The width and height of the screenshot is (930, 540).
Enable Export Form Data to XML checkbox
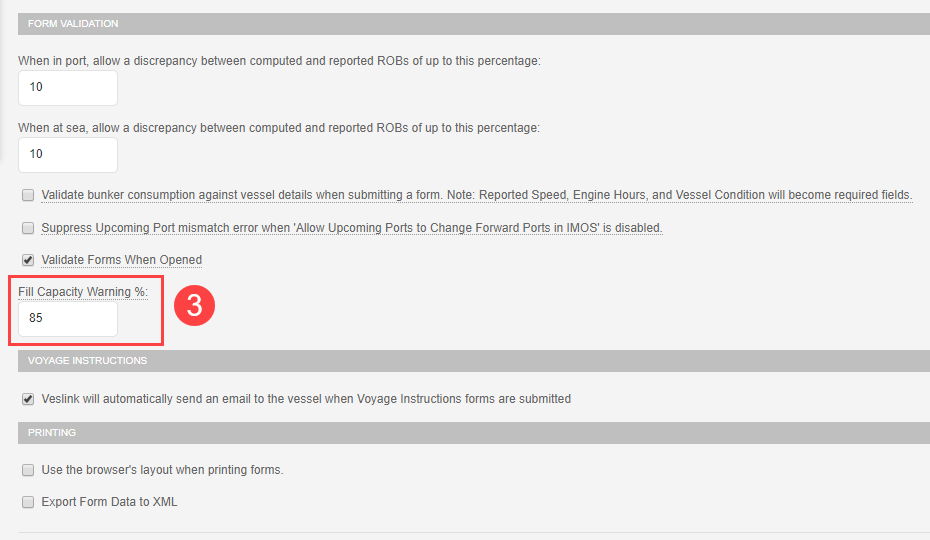[x=28, y=502]
